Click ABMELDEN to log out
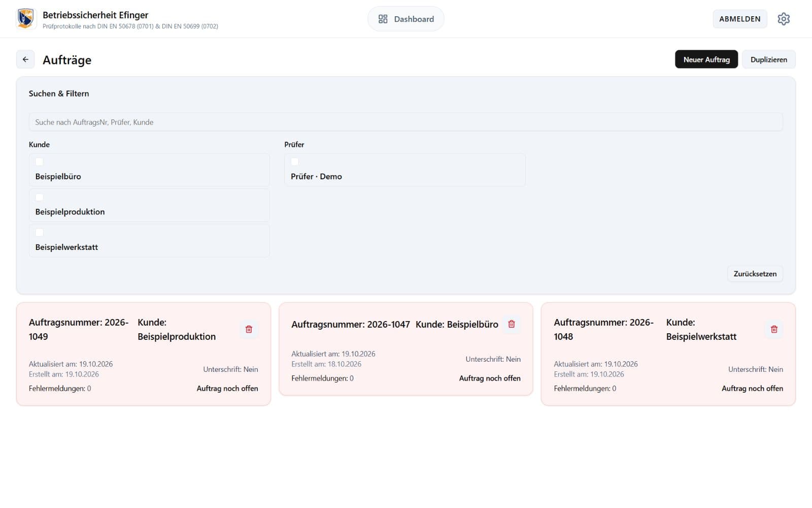812x508 pixels. [739, 19]
